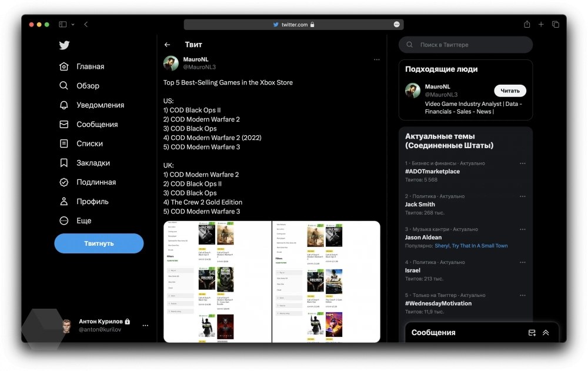
Task: Show Safari tab overview
Action: pos(556,24)
